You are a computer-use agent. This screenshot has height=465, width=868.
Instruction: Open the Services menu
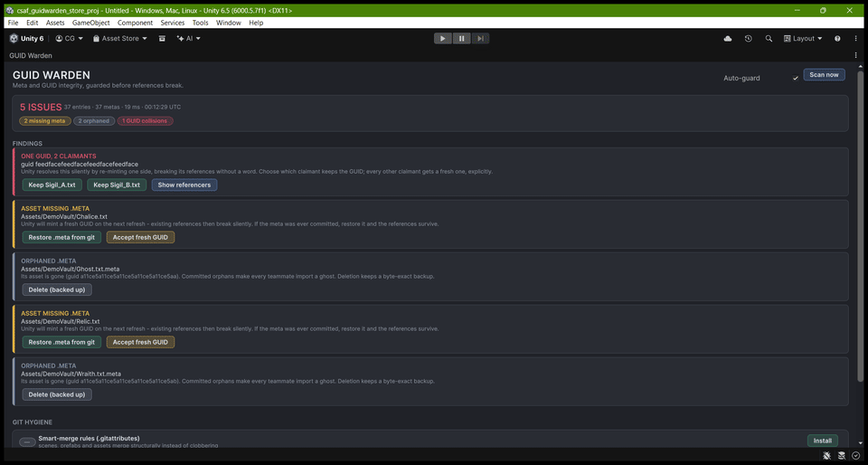(173, 23)
